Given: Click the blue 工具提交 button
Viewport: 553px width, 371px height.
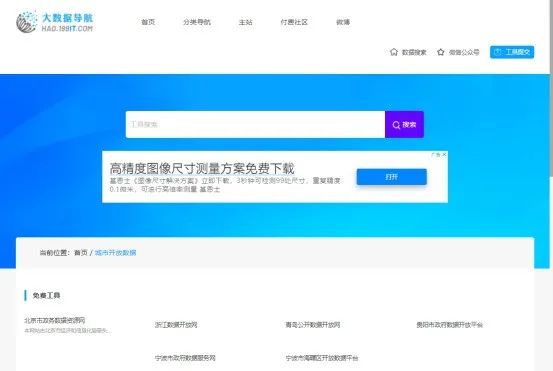Looking at the screenshot, I should (x=512, y=52).
